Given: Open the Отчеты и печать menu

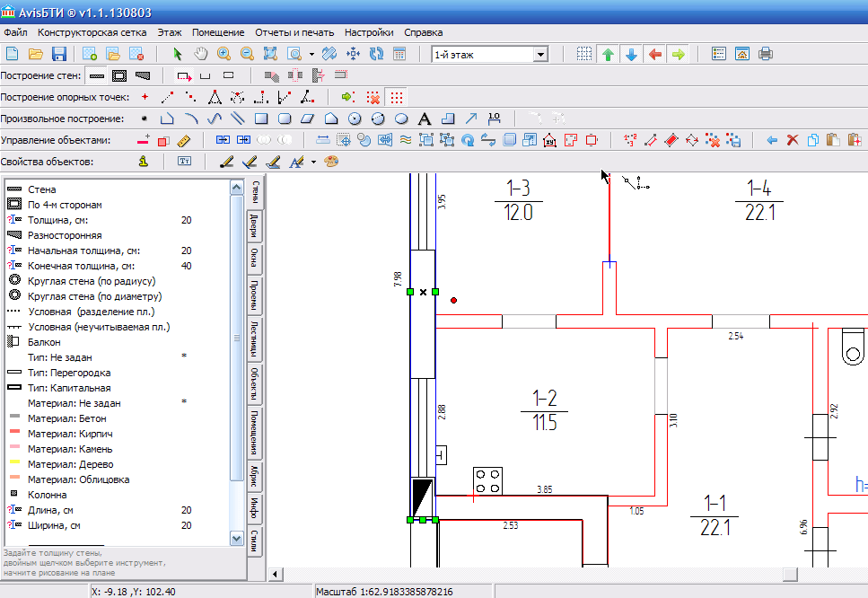Looking at the screenshot, I should point(294,31).
